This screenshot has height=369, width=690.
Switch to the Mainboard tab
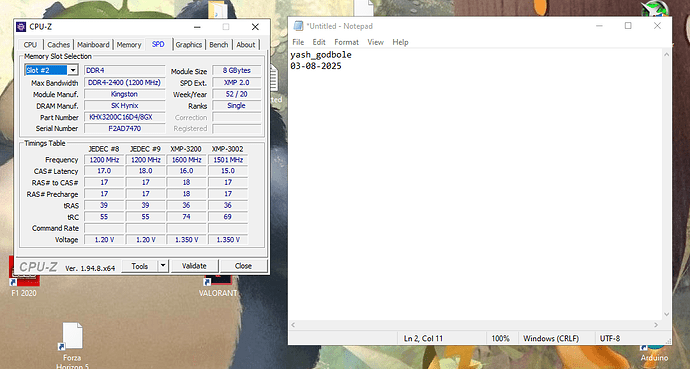coord(93,44)
